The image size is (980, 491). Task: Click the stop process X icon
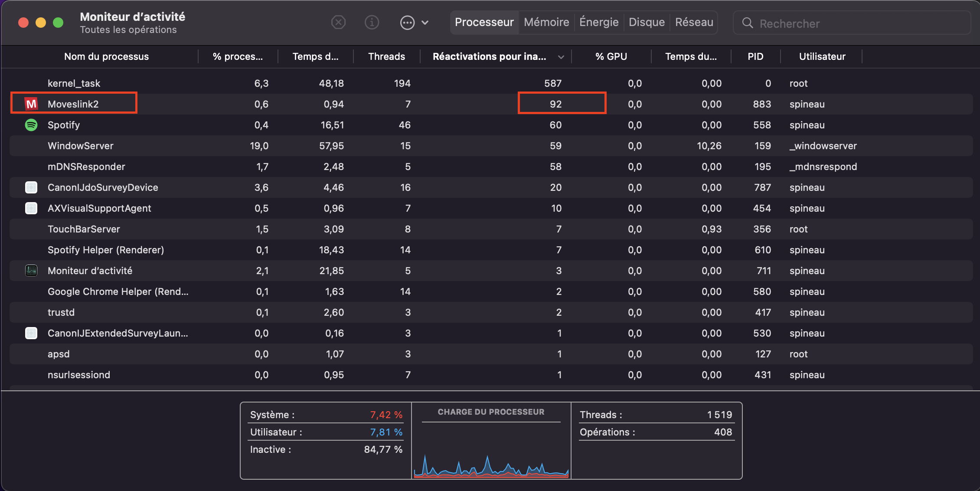pyautogui.click(x=338, y=22)
